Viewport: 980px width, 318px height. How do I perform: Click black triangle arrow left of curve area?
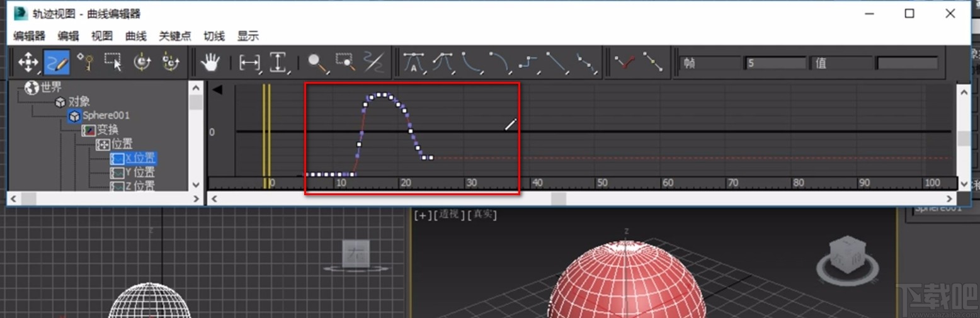click(217, 90)
